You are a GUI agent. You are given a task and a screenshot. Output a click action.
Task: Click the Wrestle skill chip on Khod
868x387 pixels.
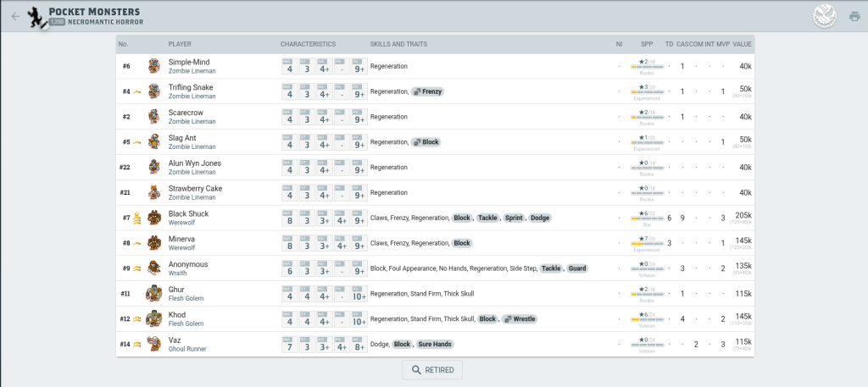(x=519, y=319)
